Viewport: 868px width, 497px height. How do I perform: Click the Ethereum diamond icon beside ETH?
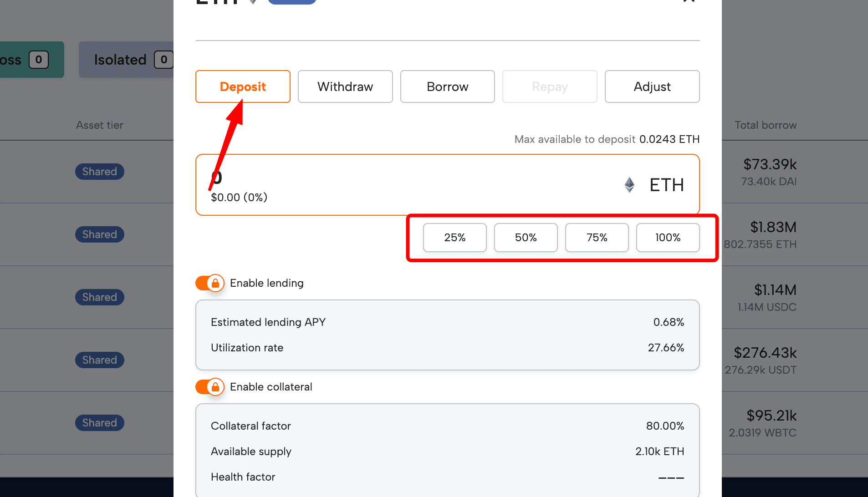click(x=629, y=185)
